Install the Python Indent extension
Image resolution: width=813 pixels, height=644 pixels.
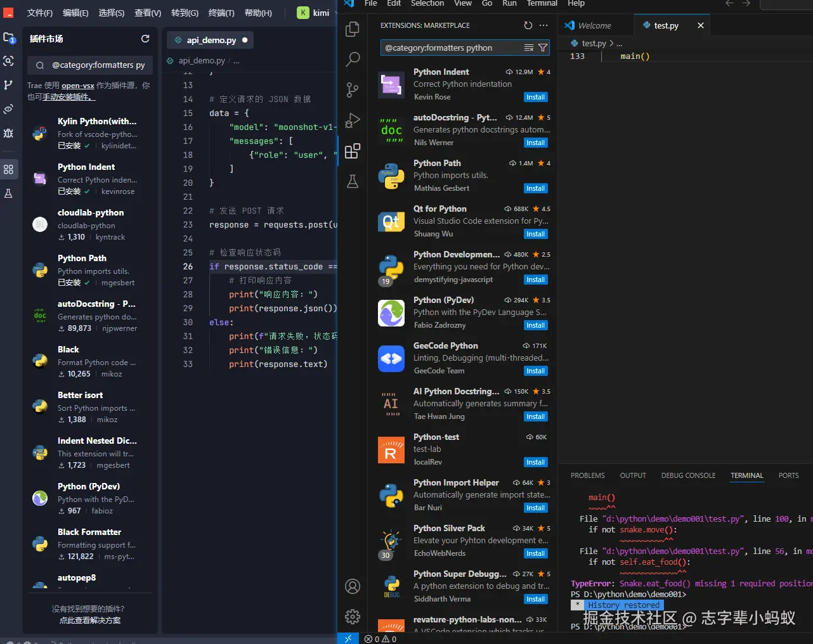[535, 97]
